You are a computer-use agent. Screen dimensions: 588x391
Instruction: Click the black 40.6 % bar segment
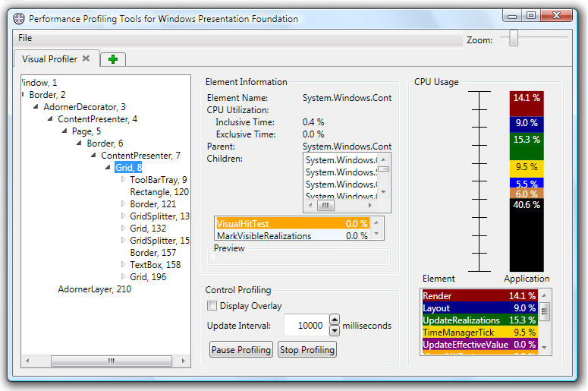[x=527, y=235]
